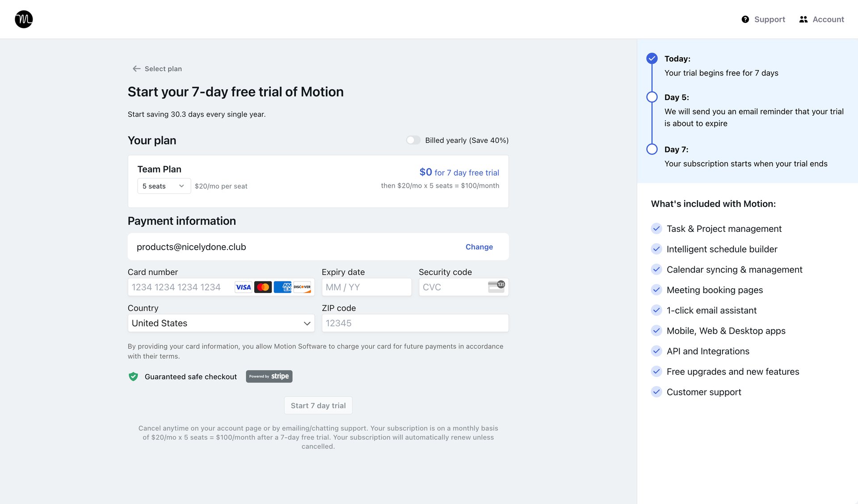Open Support via the question mark icon

click(744, 19)
